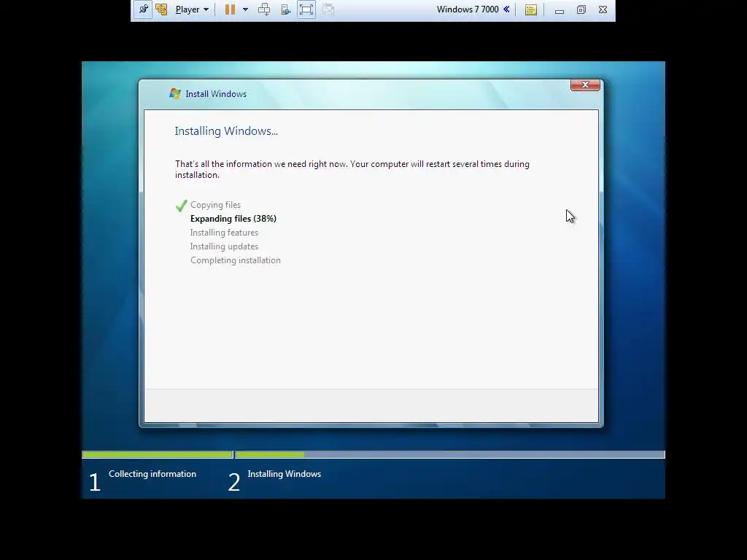Click the yellow message log note icon
The image size is (747, 560).
click(x=531, y=9)
